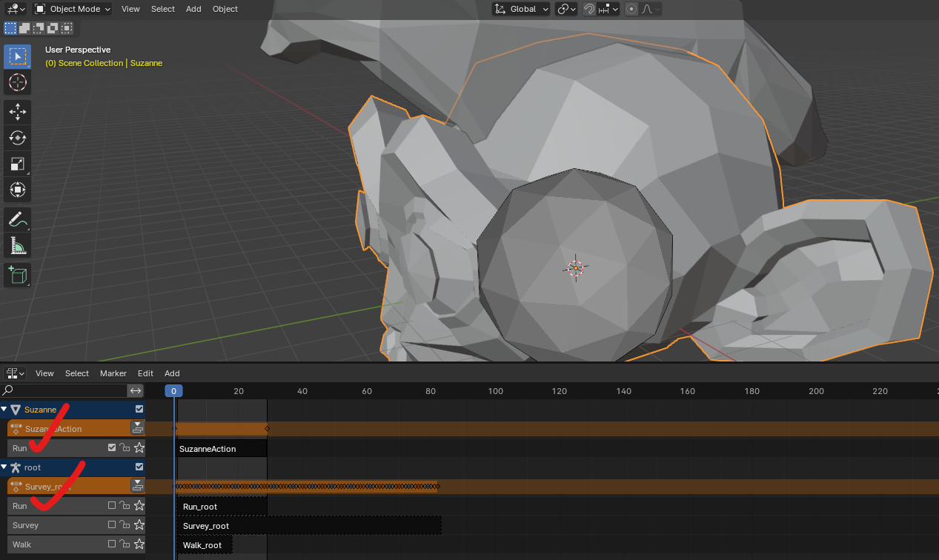Solo the root Run track star
The width and height of the screenshot is (939, 560).
[139, 505]
